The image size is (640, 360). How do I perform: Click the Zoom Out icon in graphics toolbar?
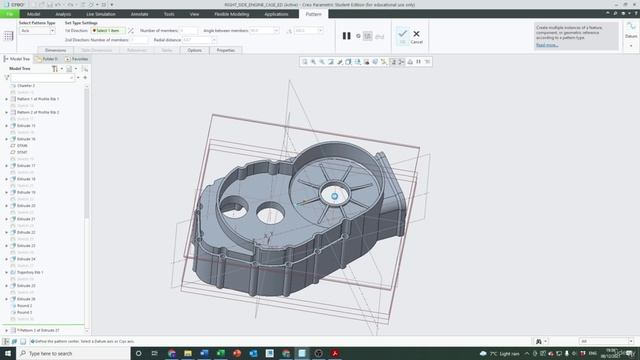(322, 62)
